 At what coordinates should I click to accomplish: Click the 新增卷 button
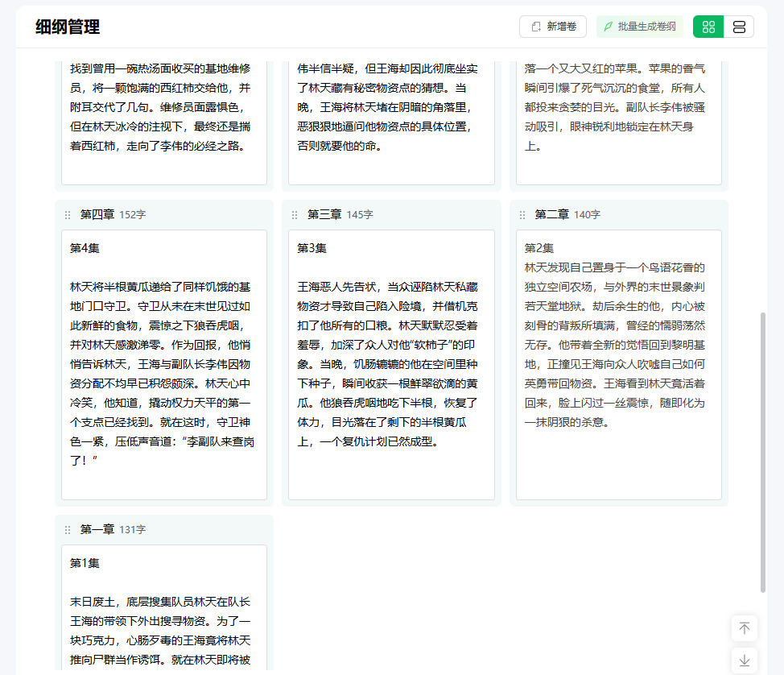coord(552,27)
